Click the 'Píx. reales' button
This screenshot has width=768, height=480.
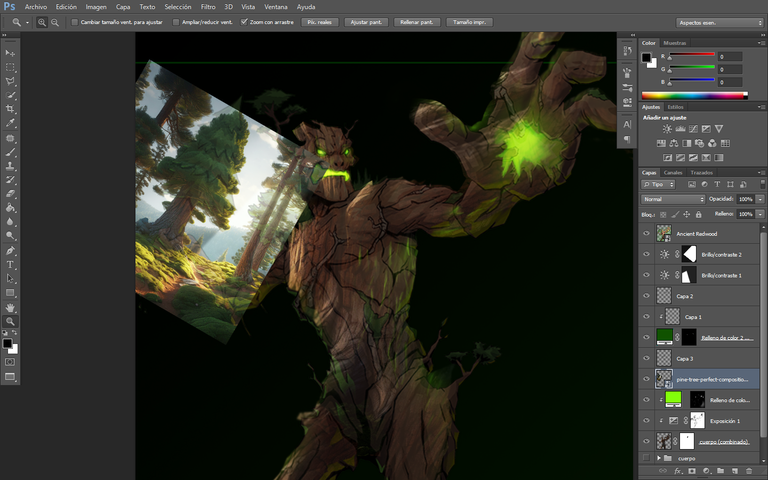[319, 22]
